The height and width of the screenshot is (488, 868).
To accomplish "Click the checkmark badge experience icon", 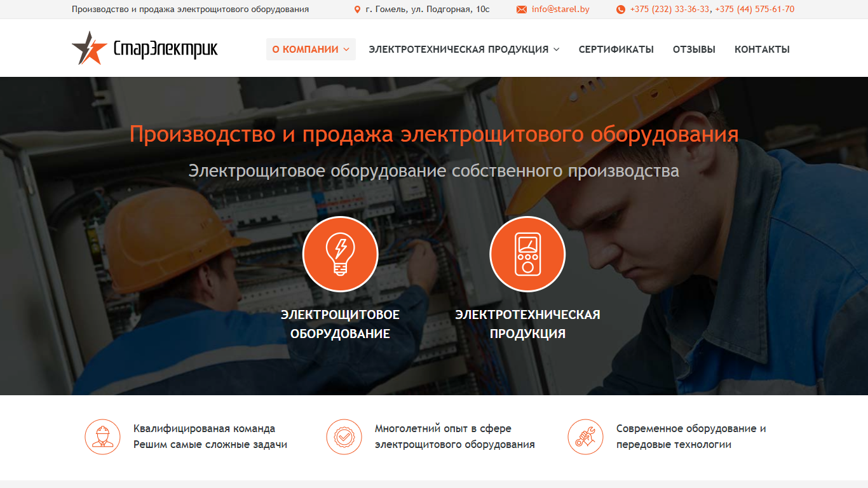I will (x=344, y=437).
